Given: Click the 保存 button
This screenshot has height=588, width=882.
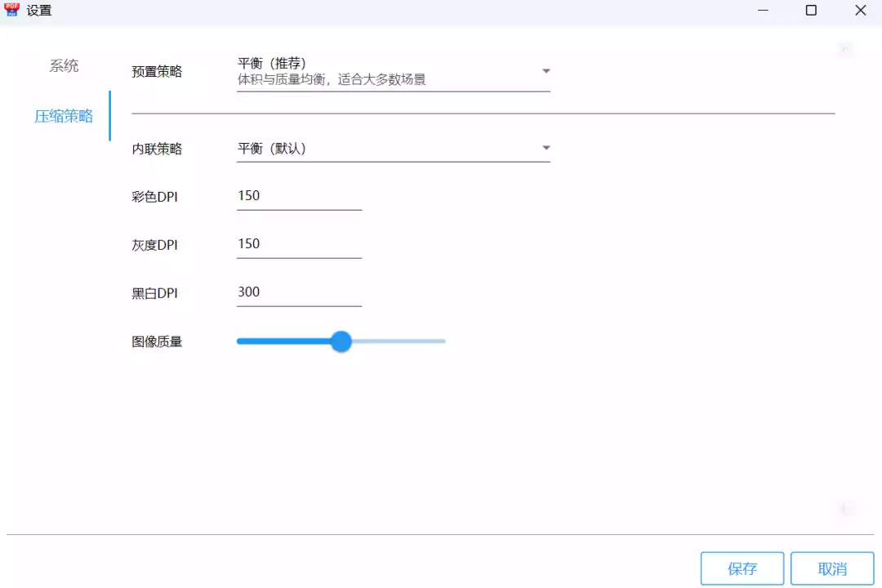Looking at the screenshot, I should click(x=742, y=568).
